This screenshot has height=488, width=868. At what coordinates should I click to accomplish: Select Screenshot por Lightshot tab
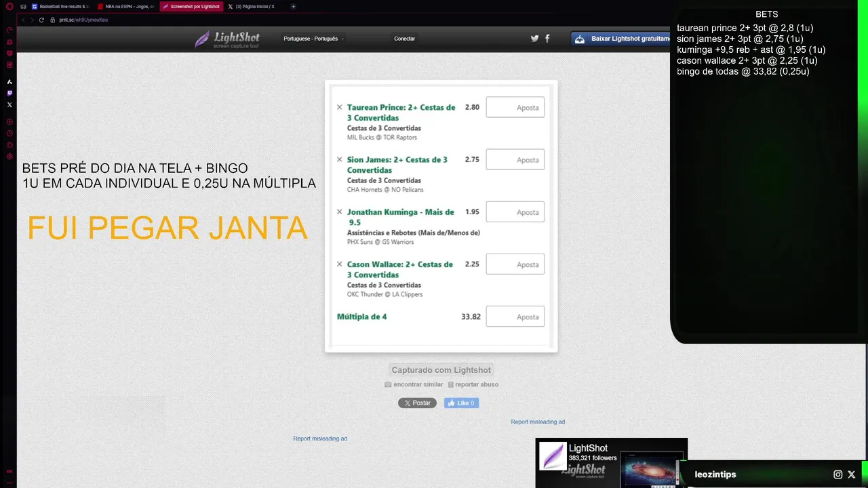pyautogui.click(x=191, y=6)
